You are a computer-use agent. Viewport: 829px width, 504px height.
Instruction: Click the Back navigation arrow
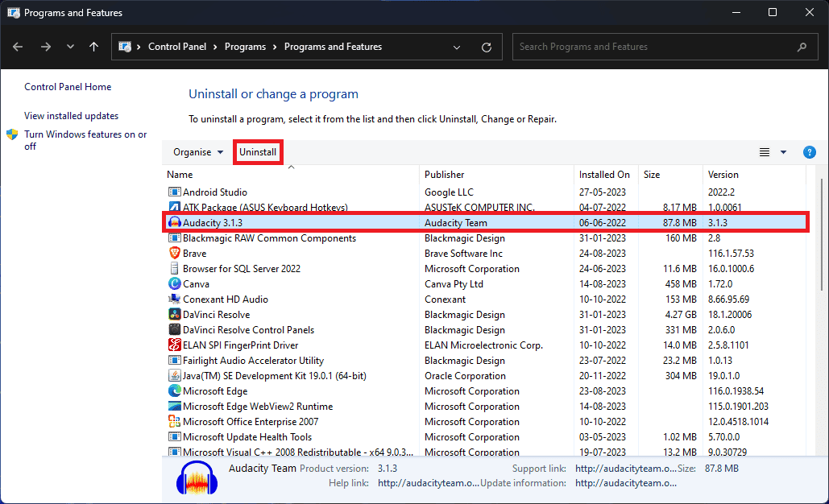point(18,47)
